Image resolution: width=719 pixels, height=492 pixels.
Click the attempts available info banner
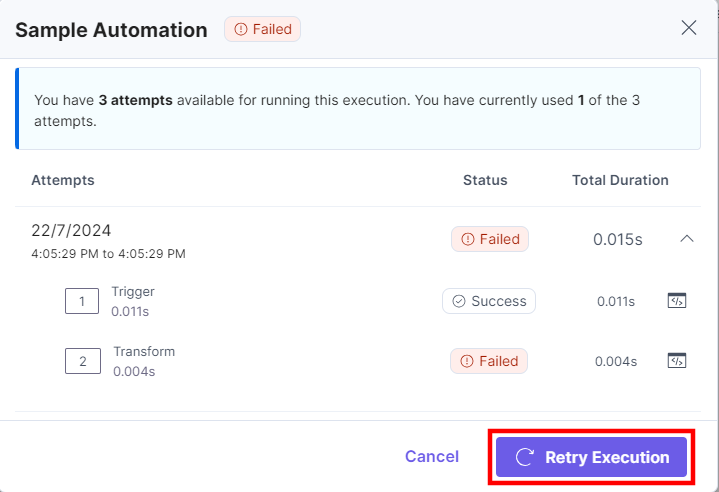pos(358,109)
